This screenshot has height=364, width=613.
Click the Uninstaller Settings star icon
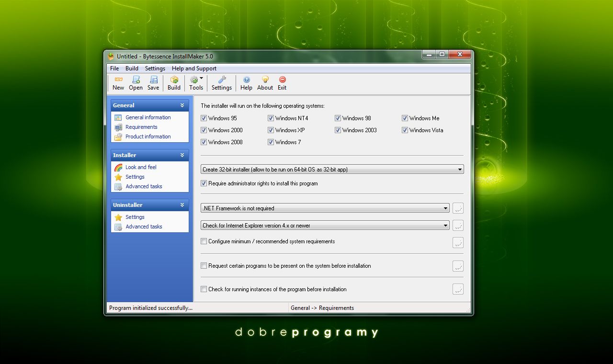pos(118,217)
